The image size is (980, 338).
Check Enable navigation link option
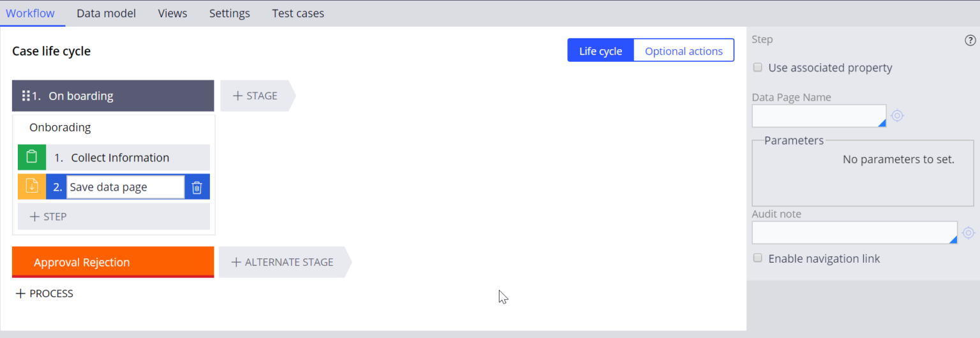tap(758, 258)
